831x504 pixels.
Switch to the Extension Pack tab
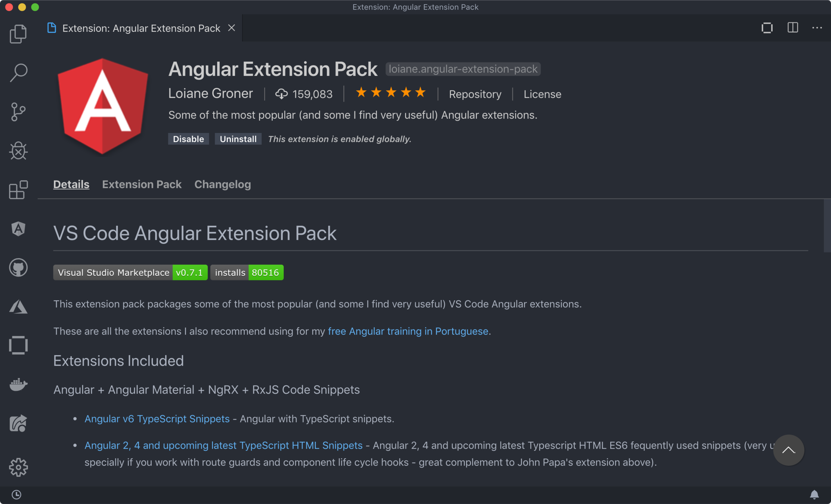[142, 184]
